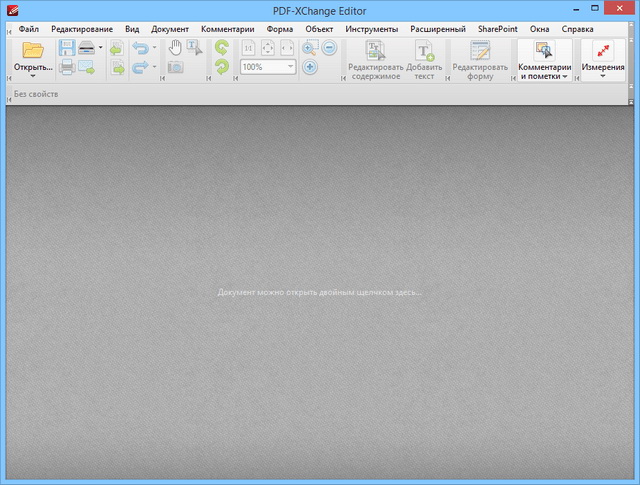
Task: Click the Save floppy disk icon
Action: (67, 48)
